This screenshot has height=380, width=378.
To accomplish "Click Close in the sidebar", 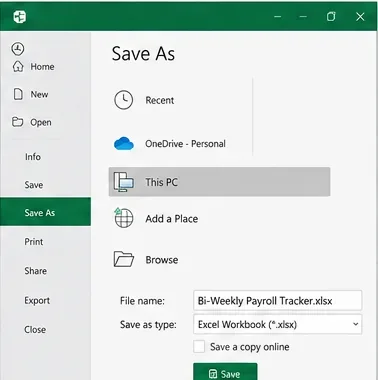I will (35, 330).
